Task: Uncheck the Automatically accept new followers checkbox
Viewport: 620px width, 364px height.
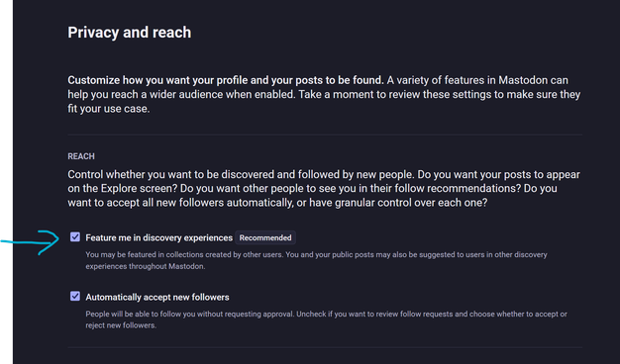Action: point(75,296)
